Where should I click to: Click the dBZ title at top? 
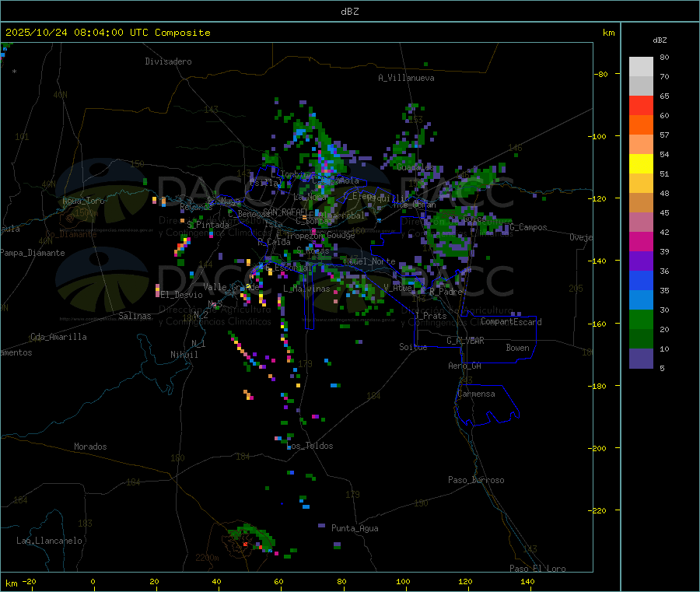tap(349, 11)
